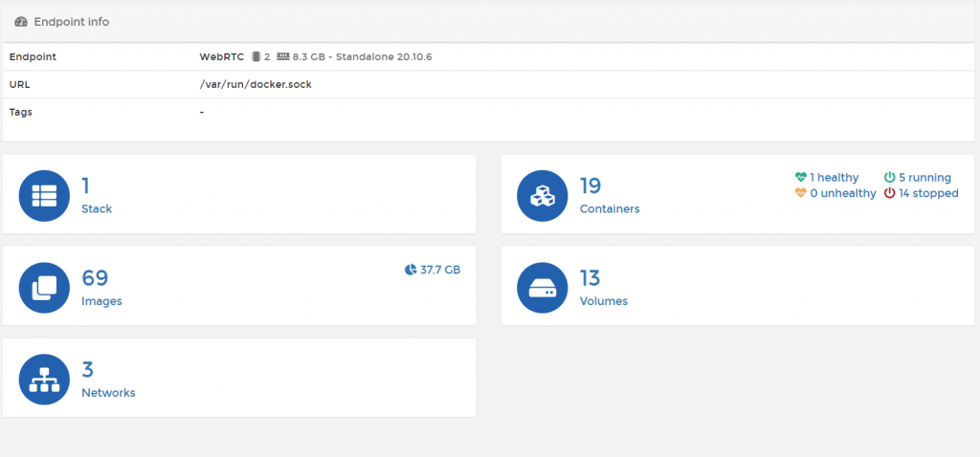This screenshot has height=457, width=980.
Task: Open the Networks link
Action: click(x=109, y=393)
